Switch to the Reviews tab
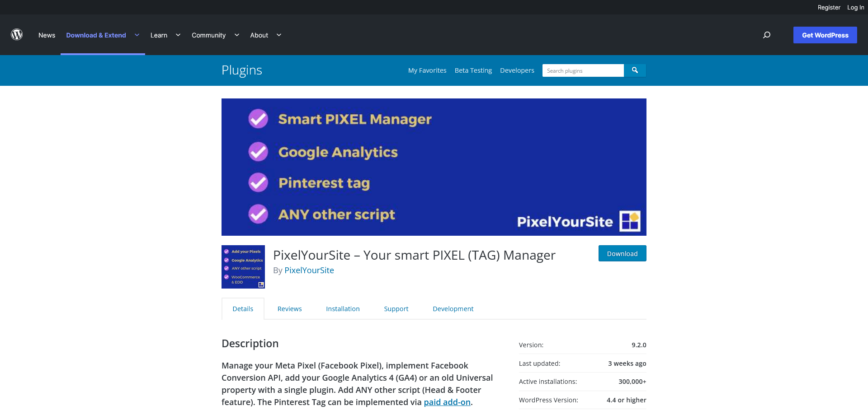The height and width of the screenshot is (415, 868). click(289, 309)
